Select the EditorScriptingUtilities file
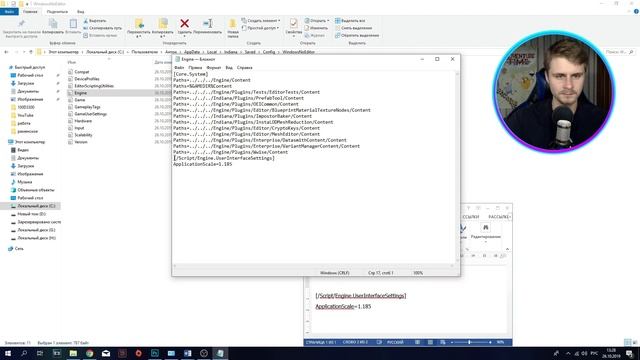640x360 pixels. 94,86
